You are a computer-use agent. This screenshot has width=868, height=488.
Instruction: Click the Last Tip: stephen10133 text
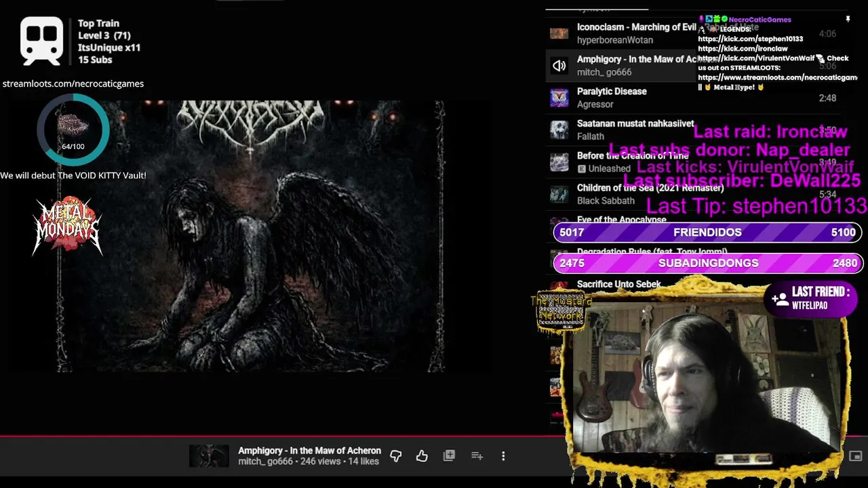click(757, 205)
